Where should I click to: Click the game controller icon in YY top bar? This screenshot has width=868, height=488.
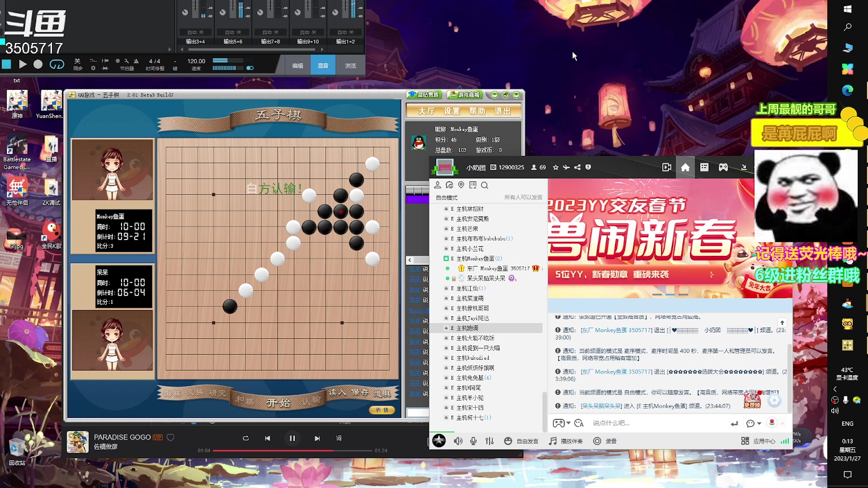(x=723, y=167)
